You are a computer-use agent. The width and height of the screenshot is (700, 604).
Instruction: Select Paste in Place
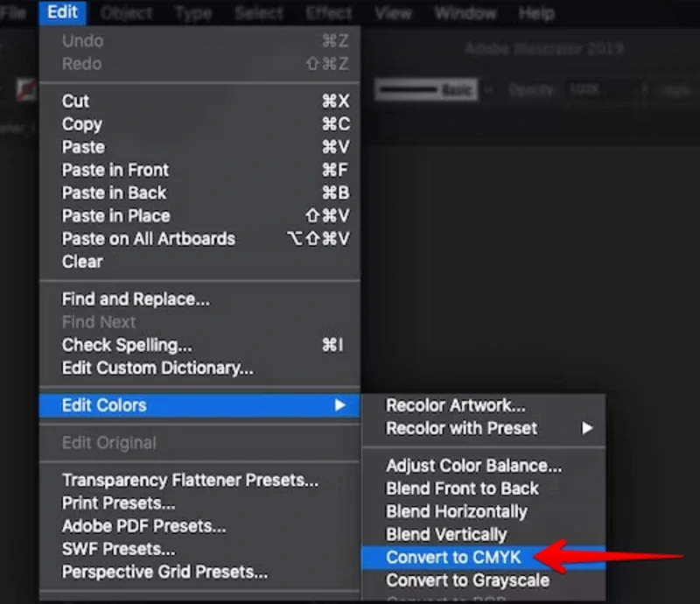tap(115, 215)
